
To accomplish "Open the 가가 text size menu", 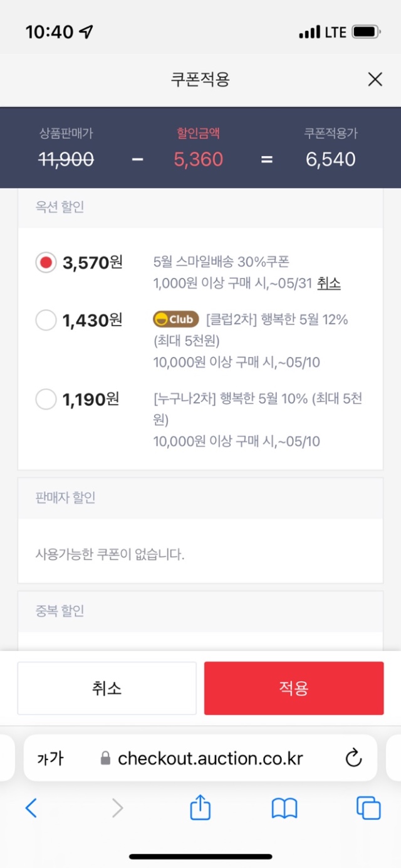I will 50,759.
